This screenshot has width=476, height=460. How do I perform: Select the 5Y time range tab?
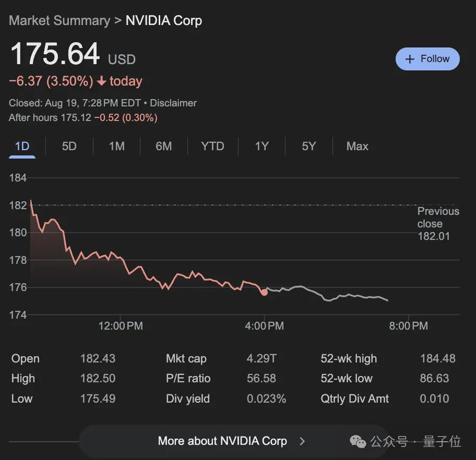(x=309, y=146)
